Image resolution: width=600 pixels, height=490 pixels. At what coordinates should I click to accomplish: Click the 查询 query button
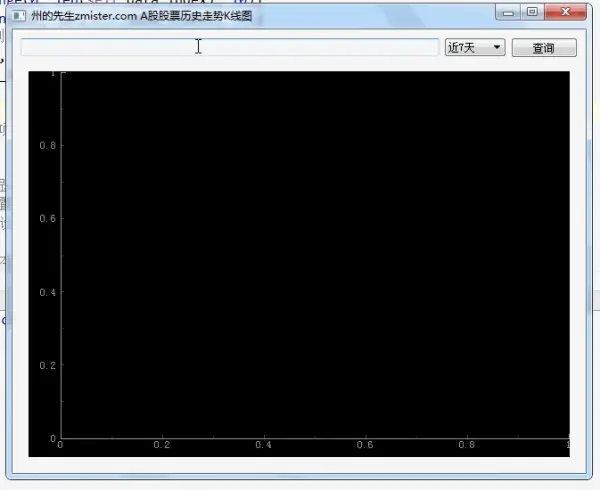point(544,48)
